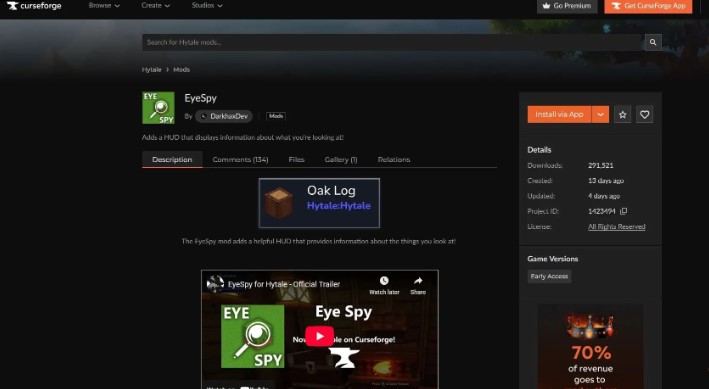This screenshot has height=389, width=709.
Task: Click the Oak Log HUD preview image
Action: tap(319, 203)
